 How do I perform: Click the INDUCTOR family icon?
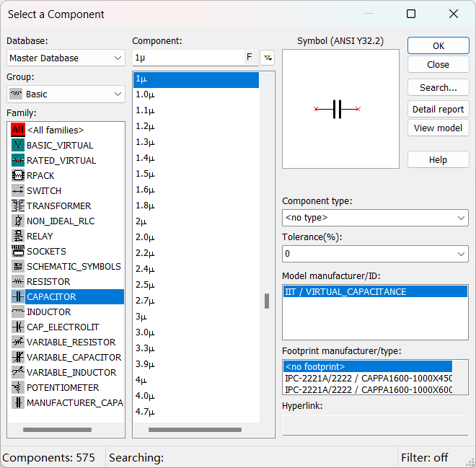18,312
